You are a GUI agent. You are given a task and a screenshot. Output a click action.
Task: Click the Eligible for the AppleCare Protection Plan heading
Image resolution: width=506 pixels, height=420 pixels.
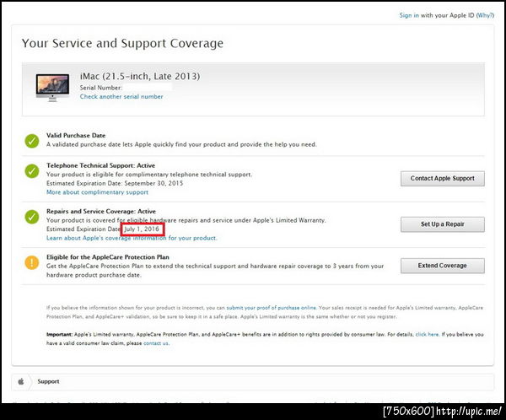click(x=108, y=257)
